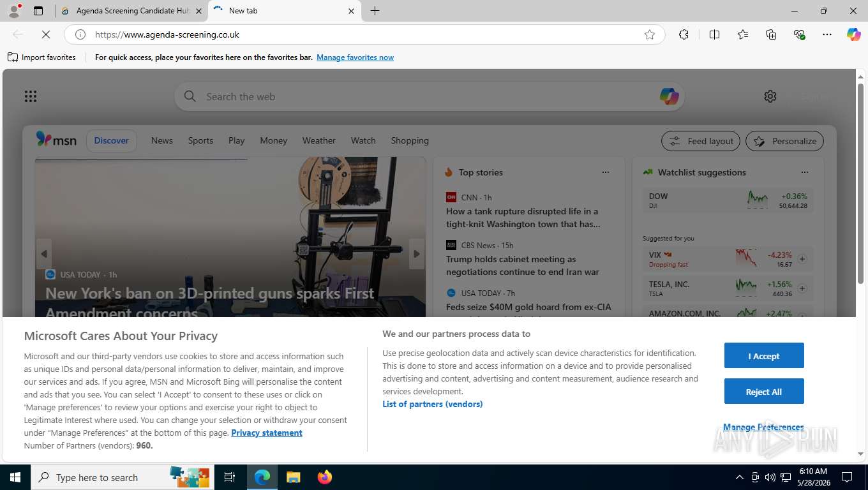Open the browser profile icon

pyautogui.click(x=13, y=11)
